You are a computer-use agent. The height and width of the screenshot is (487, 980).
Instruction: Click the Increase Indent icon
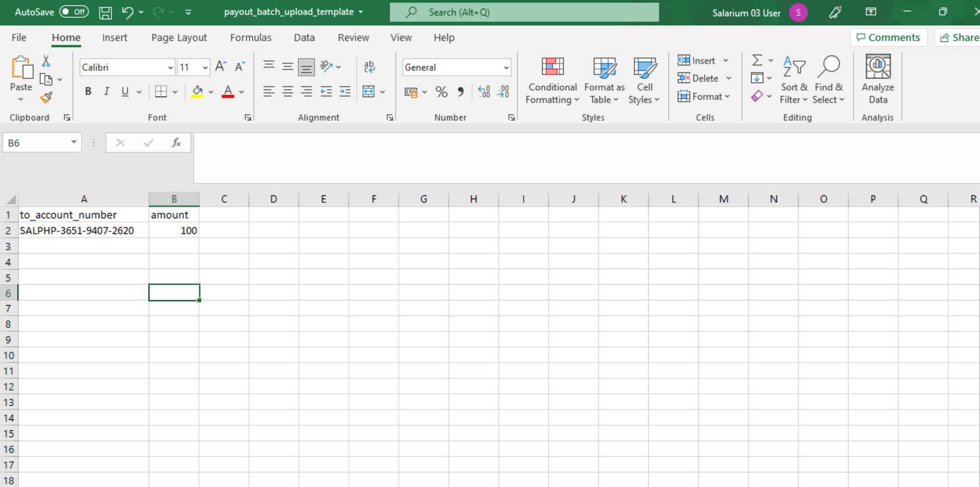click(x=345, y=91)
